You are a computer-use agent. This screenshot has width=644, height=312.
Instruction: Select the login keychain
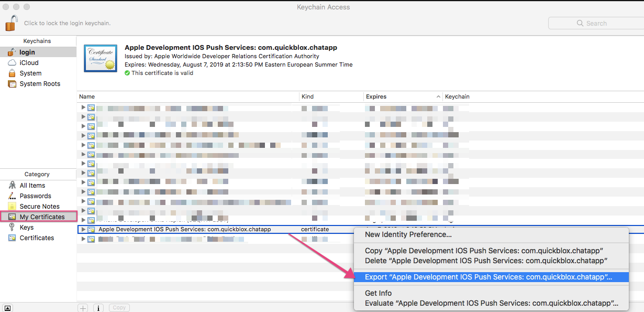click(38, 52)
